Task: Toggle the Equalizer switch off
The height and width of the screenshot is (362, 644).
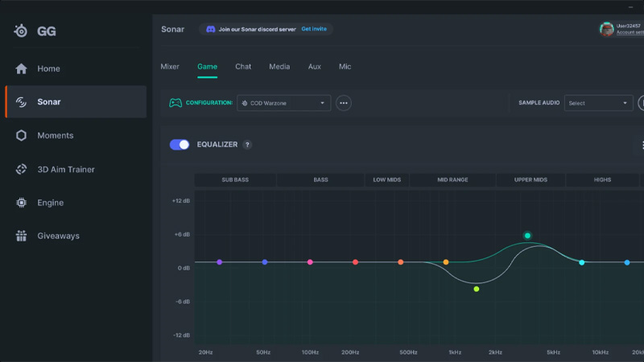Action: 180,145
